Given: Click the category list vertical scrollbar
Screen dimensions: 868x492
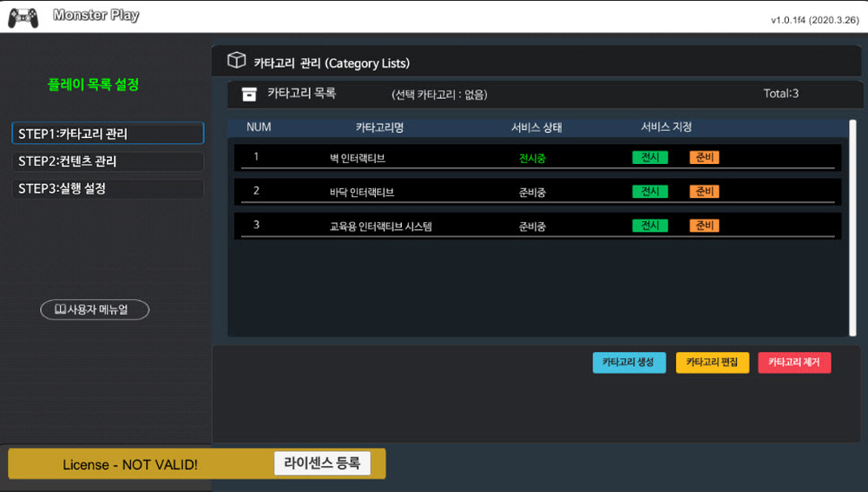Looking at the screenshot, I should [x=852, y=227].
